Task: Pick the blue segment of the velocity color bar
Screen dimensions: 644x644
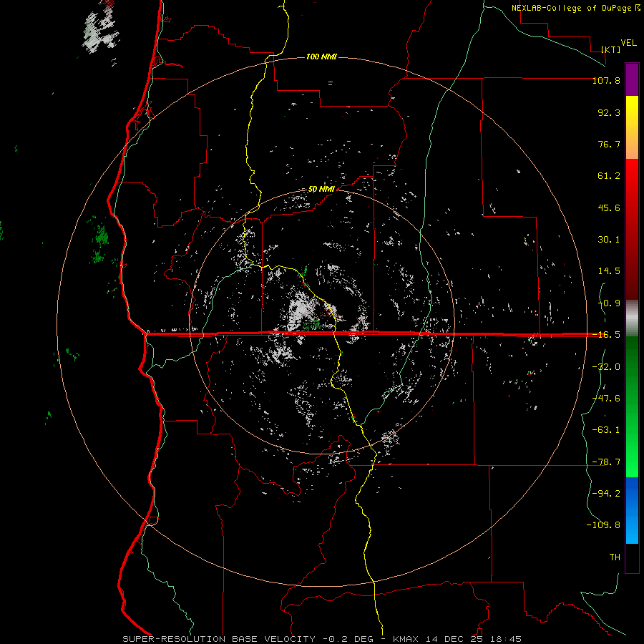Action: (x=632, y=510)
